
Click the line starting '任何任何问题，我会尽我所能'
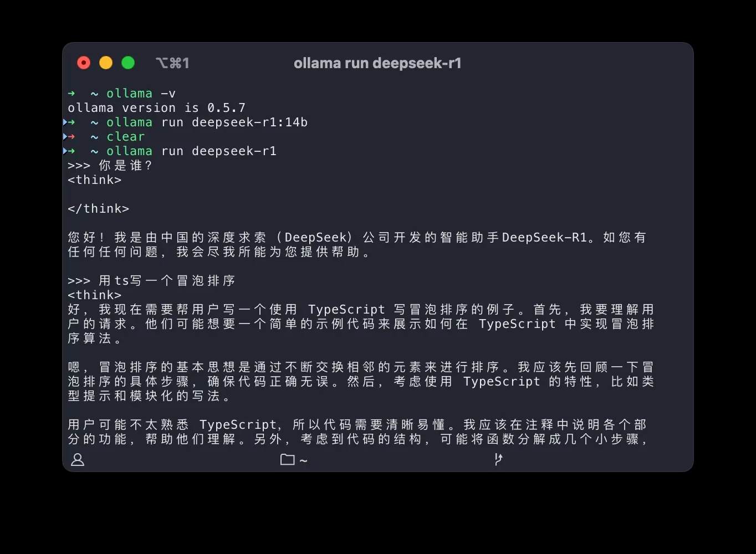coord(219,252)
